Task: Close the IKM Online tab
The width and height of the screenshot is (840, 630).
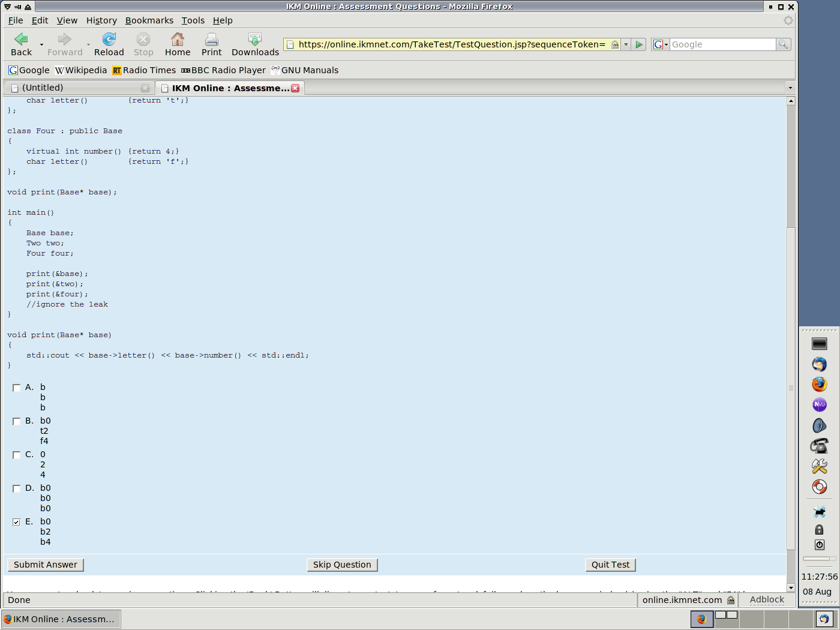Action: [295, 88]
